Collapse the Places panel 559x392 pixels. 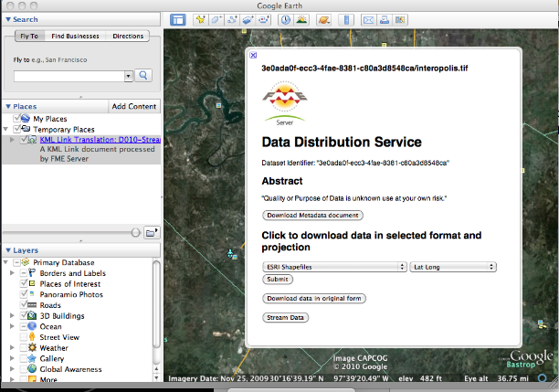(x=8, y=106)
